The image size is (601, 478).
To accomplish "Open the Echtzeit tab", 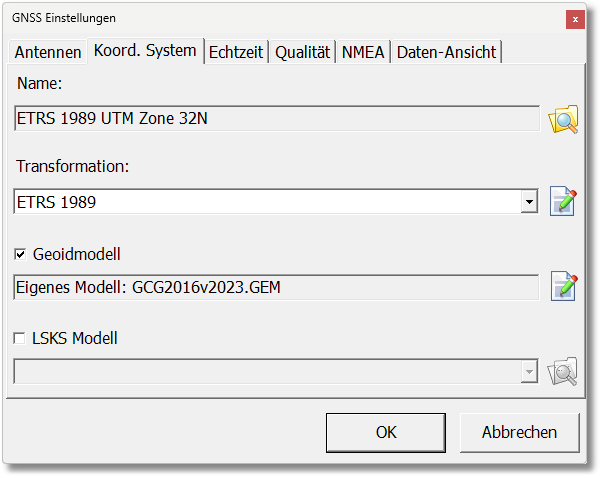I will pyautogui.click(x=236, y=52).
